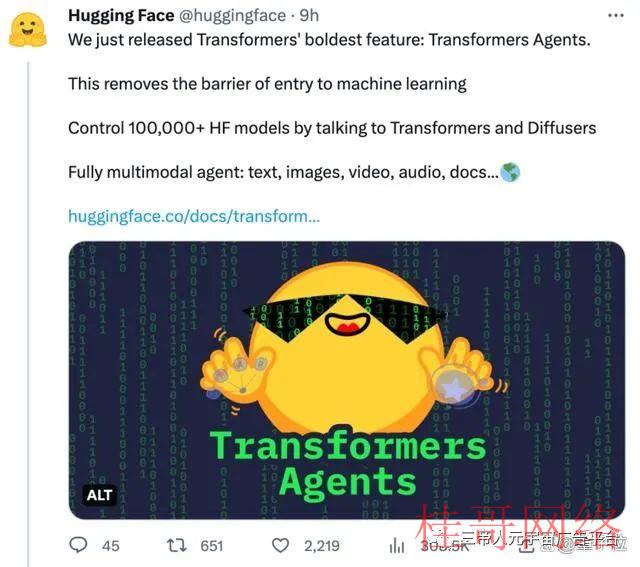
Task: Open the huggingface.co/docs/transform... link
Action: point(194,216)
